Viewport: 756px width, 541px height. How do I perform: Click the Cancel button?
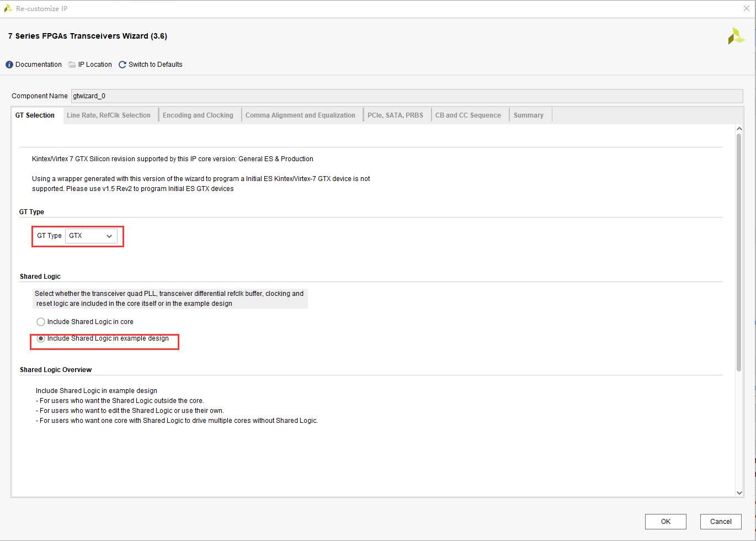(721, 522)
